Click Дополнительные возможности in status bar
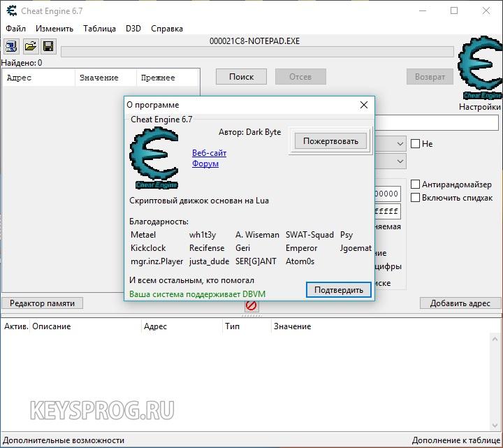Image resolution: width=503 pixels, height=448 pixels. tap(64, 440)
